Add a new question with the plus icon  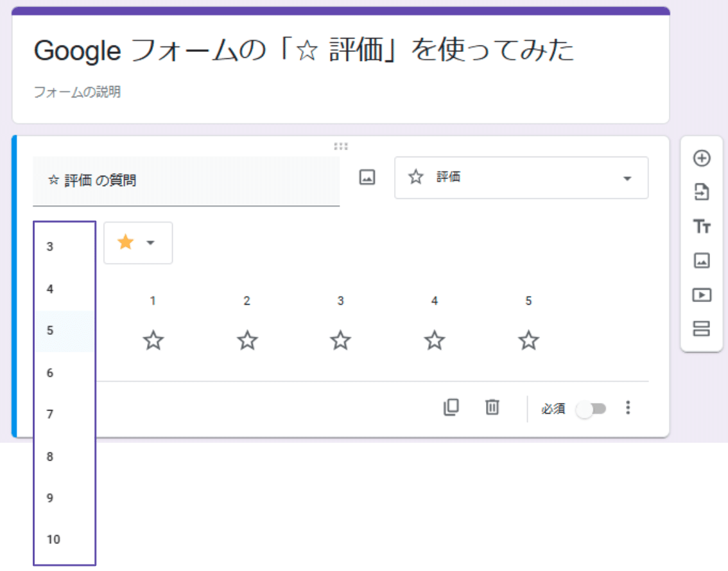(702, 158)
